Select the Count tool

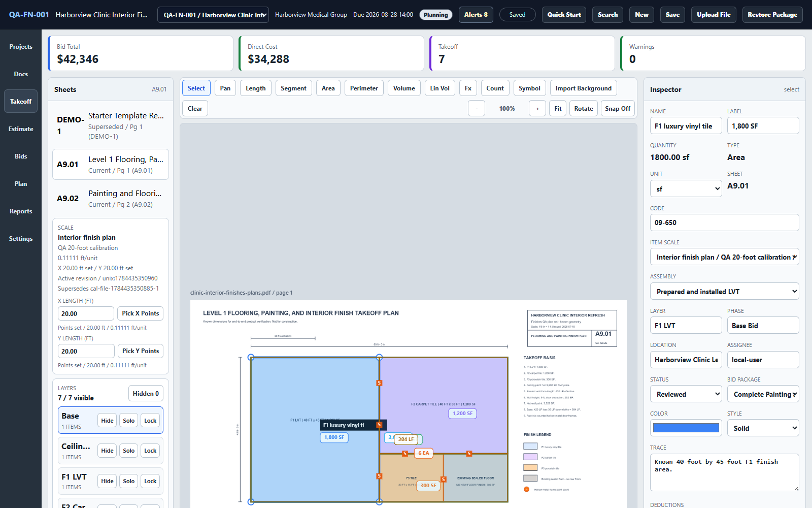[x=495, y=88]
